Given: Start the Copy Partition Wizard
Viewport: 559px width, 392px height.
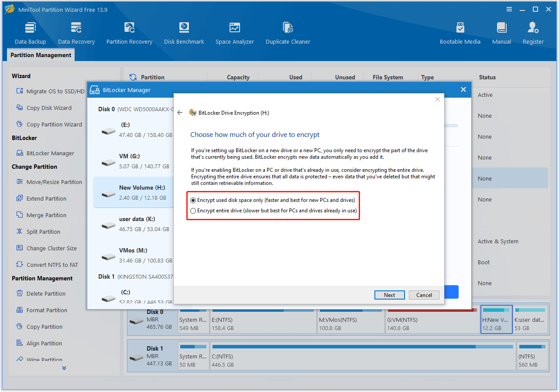Looking at the screenshot, I should tap(49, 124).
